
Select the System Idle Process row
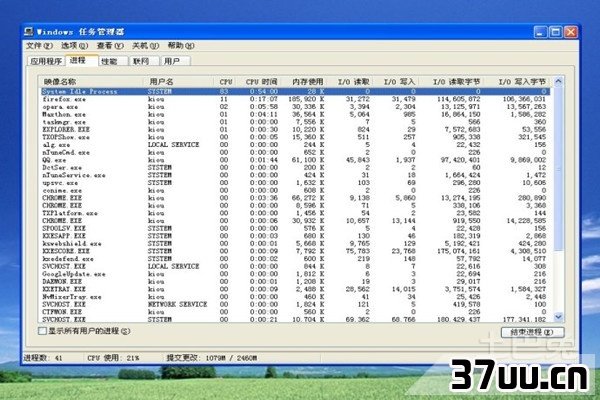click(x=295, y=91)
